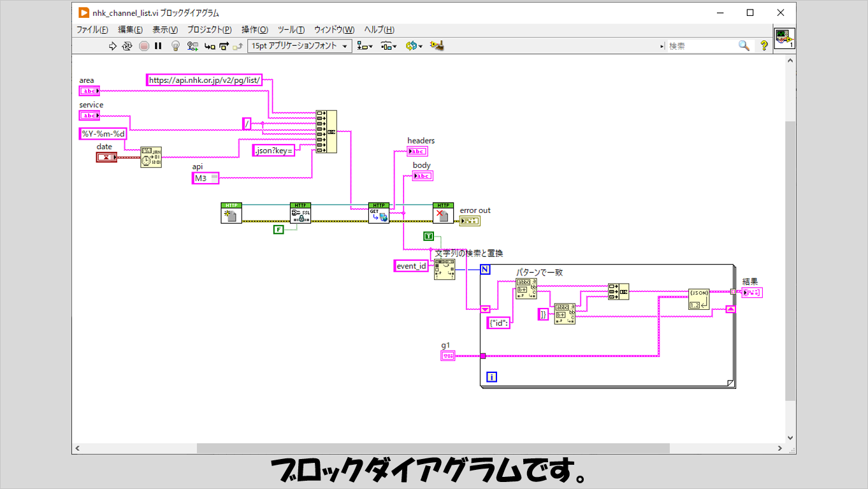Click the Pause toolbar button
This screenshot has width=868, height=489.
tap(159, 46)
